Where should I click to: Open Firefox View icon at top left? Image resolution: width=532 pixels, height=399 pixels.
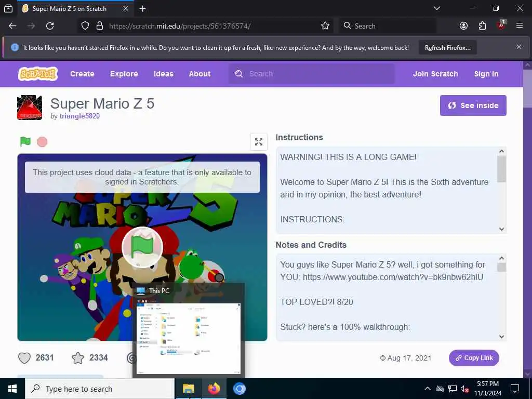tap(8, 8)
